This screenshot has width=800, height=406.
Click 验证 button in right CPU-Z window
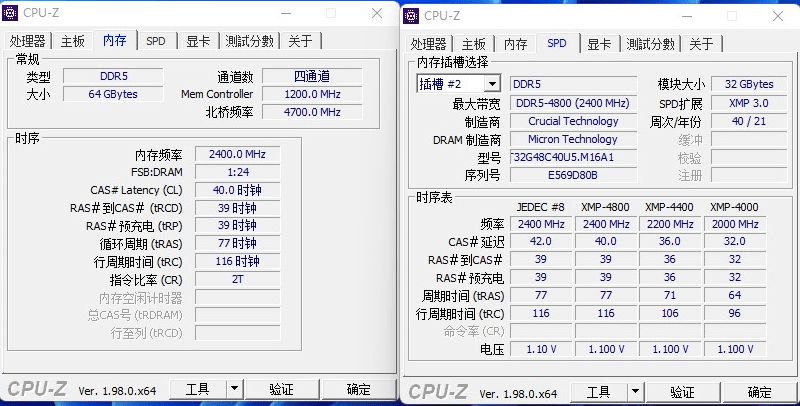[683, 392]
